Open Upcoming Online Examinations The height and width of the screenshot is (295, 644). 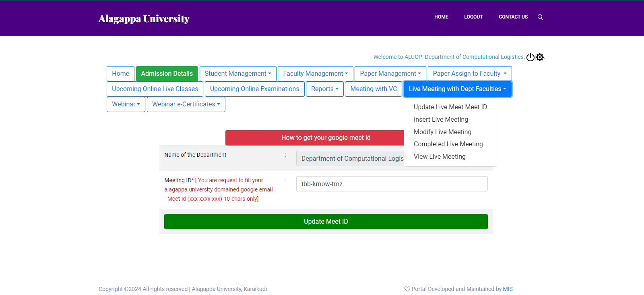(255, 89)
